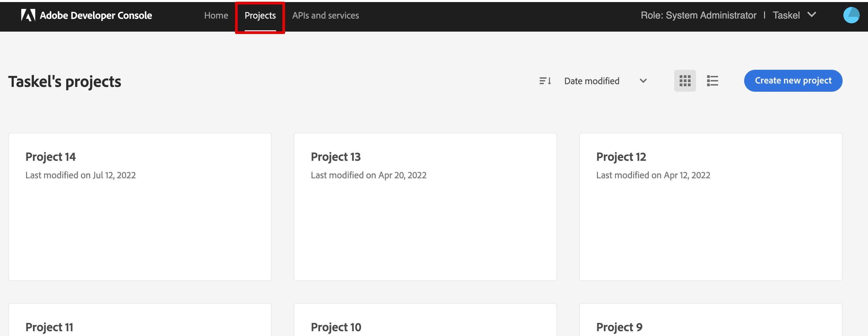Select the Projects tab
Viewport: 868px width, 336px height.
(x=260, y=15)
